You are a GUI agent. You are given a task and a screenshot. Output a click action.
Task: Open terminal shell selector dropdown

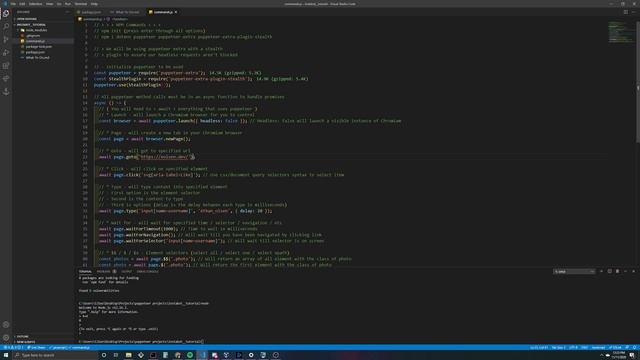click(x=574, y=271)
